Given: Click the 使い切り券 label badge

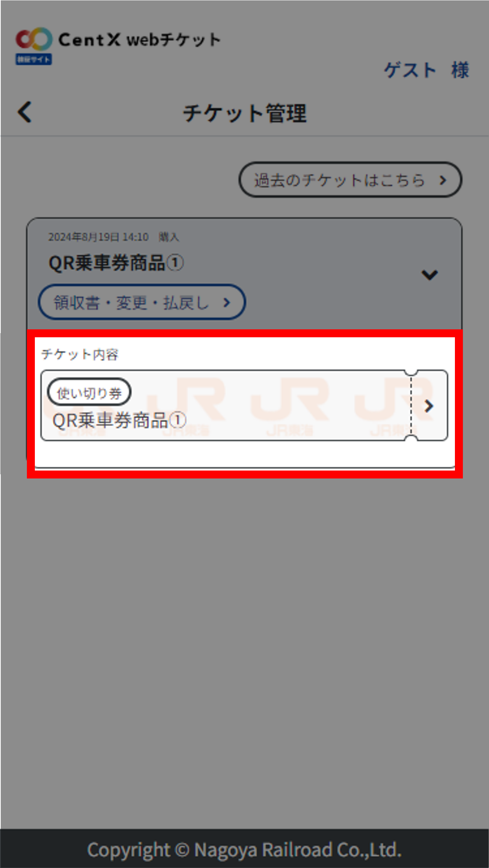Looking at the screenshot, I should tap(89, 393).
